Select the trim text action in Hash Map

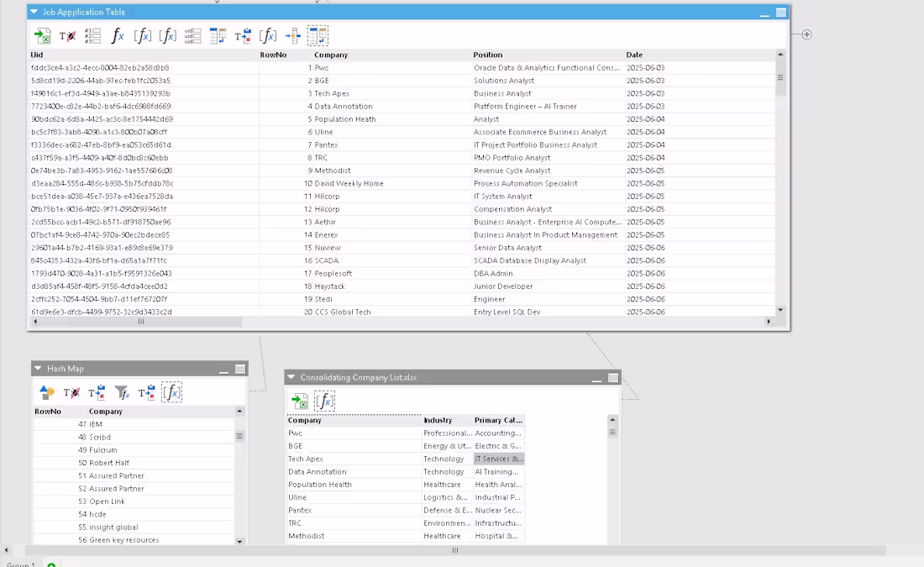[71, 392]
